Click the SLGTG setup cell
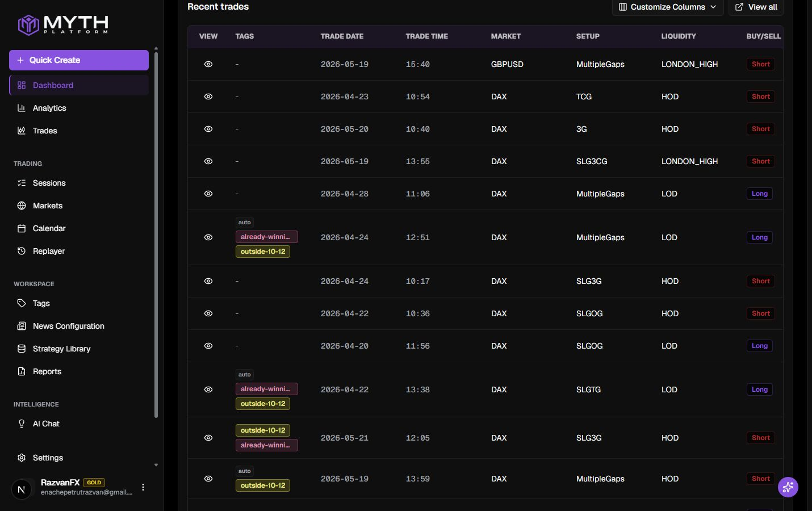 pyautogui.click(x=588, y=389)
